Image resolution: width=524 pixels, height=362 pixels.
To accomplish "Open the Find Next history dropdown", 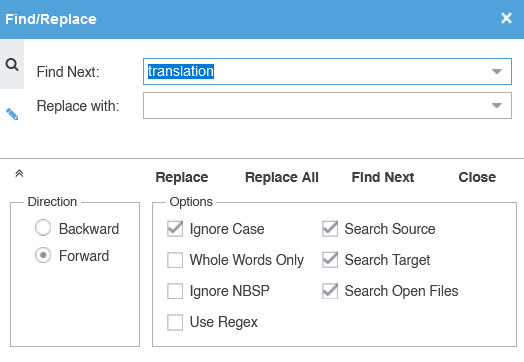I will (x=497, y=72).
